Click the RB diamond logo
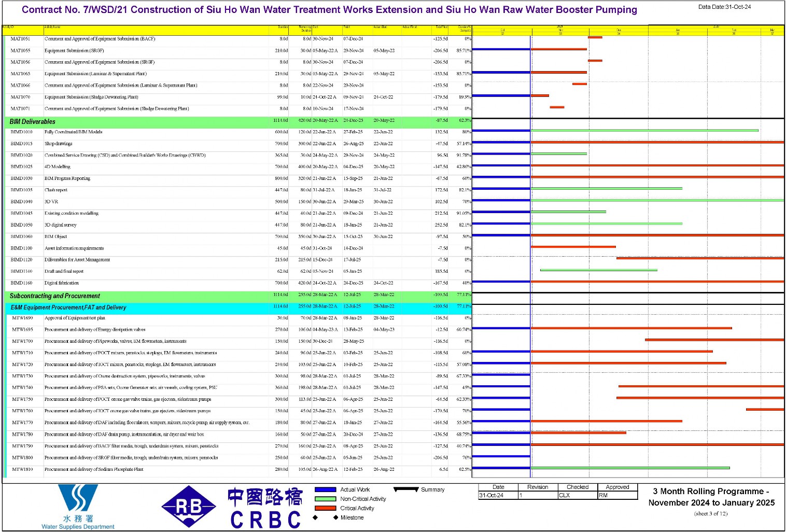786x532 pixels. click(189, 507)
